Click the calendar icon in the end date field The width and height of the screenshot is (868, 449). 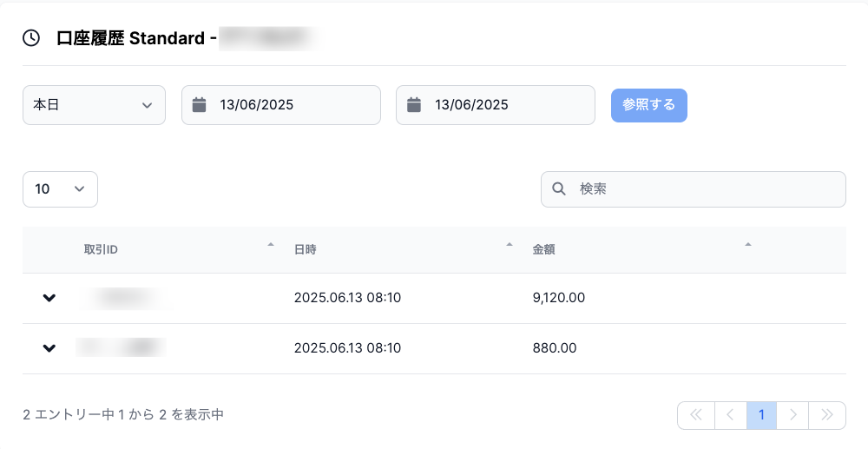413,104
